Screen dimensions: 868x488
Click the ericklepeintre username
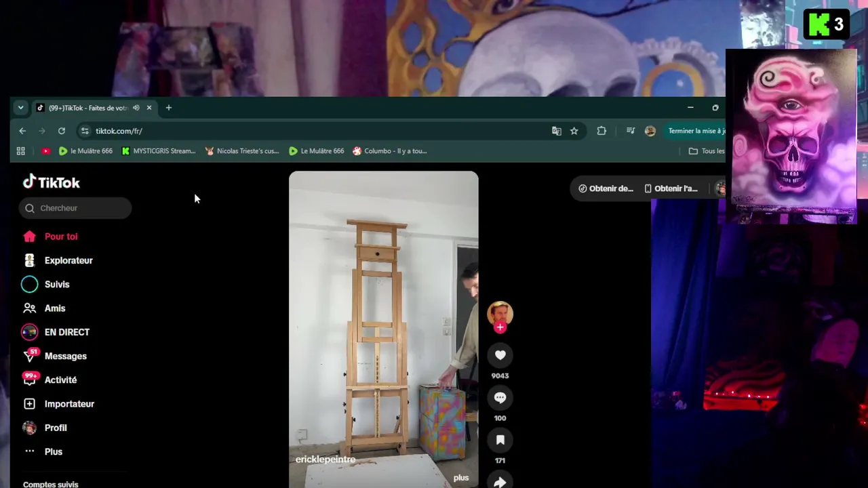[325, 460]
